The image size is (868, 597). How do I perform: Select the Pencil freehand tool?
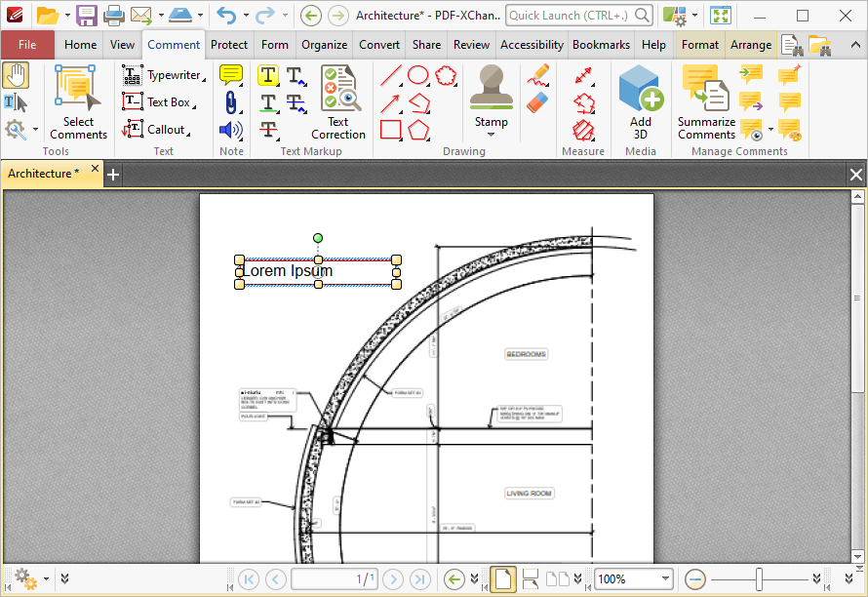(x=538, y=75)
